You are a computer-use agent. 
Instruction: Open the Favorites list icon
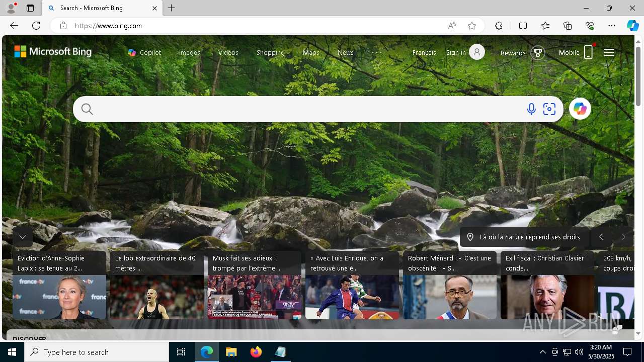[x=545, y=26]
